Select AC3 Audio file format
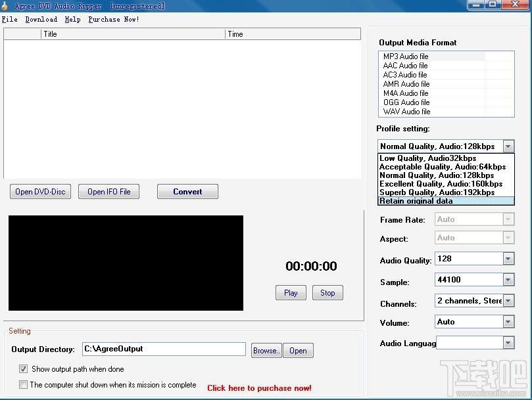Image resolution: width=532 pixels, height=400 pixels. [446, 75]
